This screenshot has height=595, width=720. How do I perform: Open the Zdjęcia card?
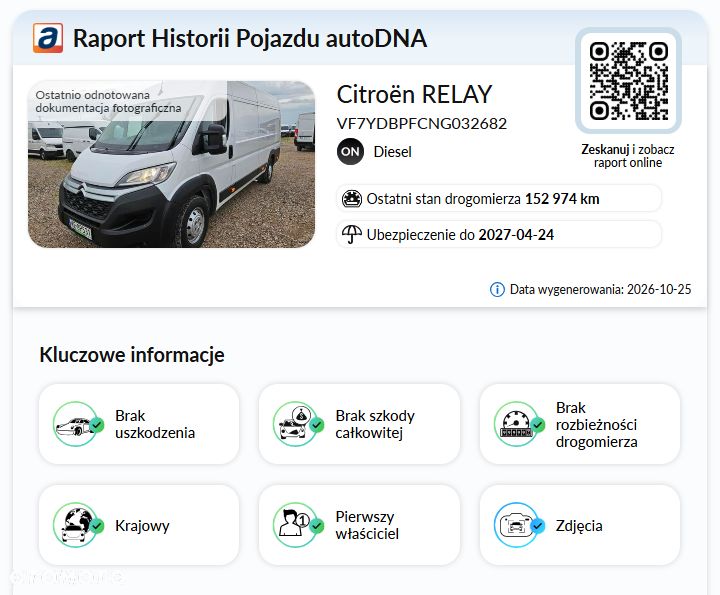tap(579, 525)
